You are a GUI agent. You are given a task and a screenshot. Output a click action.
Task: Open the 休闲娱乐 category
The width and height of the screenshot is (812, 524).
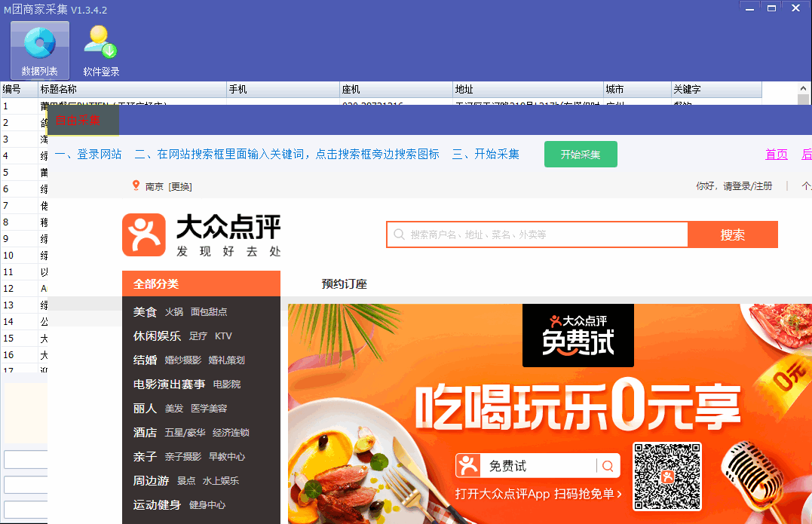pos(157,336)
